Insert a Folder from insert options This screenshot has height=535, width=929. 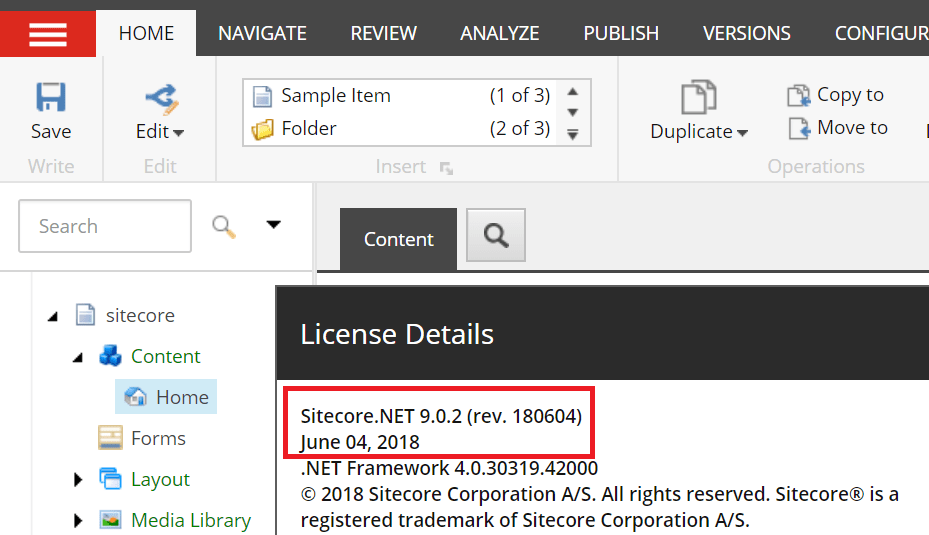[308, 128]
